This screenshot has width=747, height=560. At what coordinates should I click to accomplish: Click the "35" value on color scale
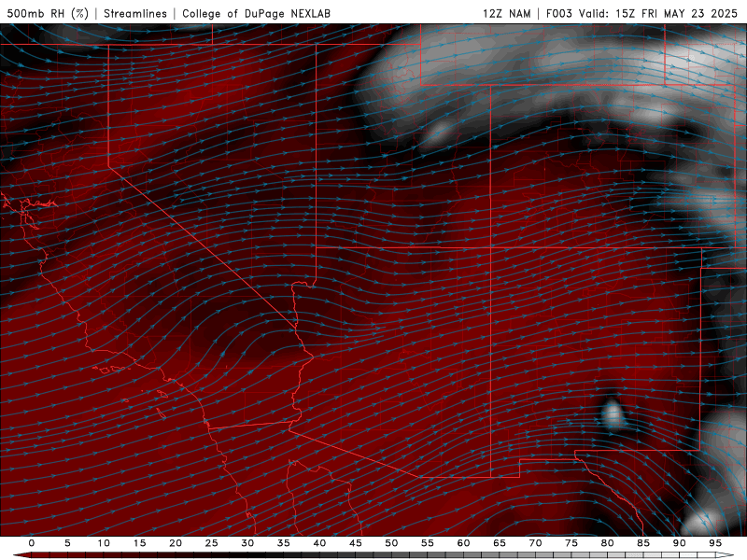[x=284, y=543]
